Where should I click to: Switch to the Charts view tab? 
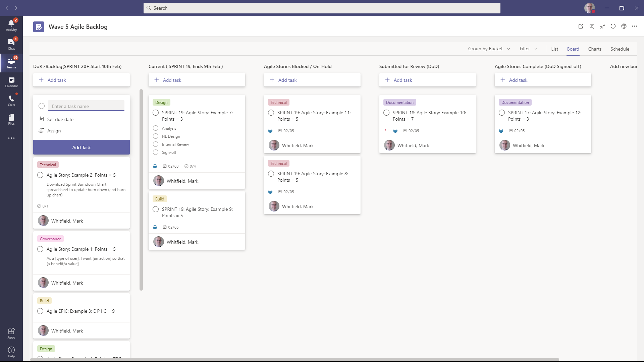(594, 49)
